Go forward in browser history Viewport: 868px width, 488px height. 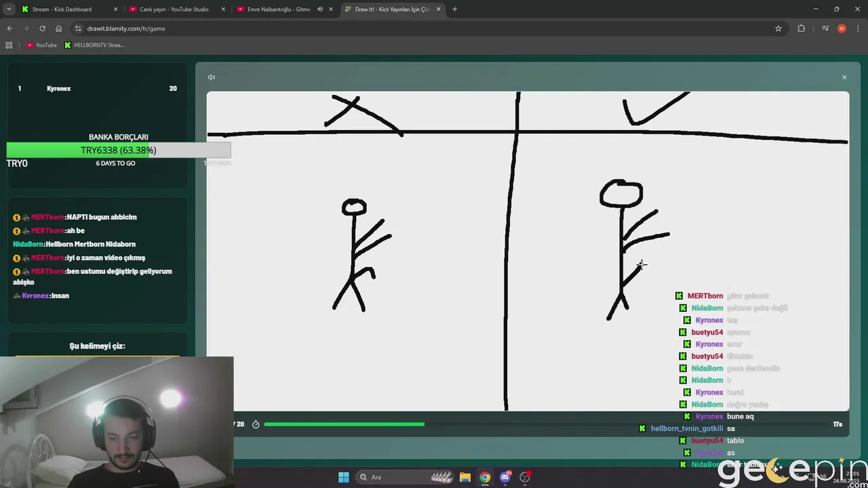click(x=26, y=28)
